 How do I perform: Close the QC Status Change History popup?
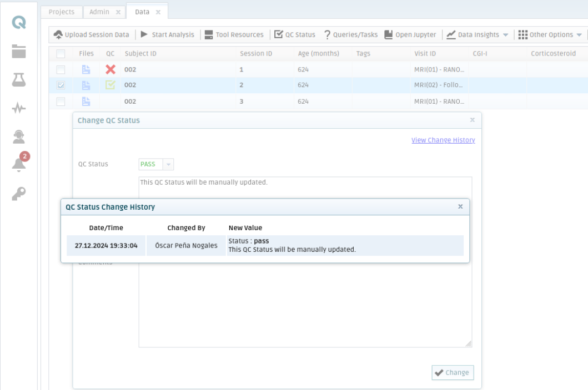tap(460, 206)
